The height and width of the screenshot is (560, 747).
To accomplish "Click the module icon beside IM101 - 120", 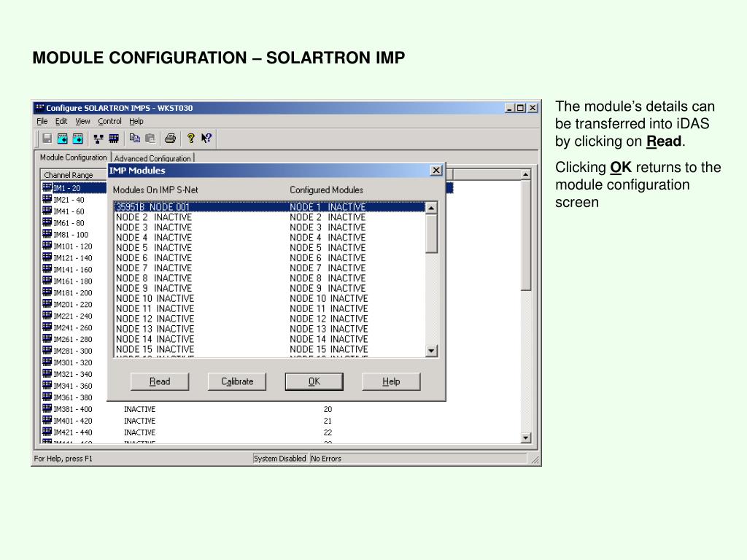I will point(47,246).
